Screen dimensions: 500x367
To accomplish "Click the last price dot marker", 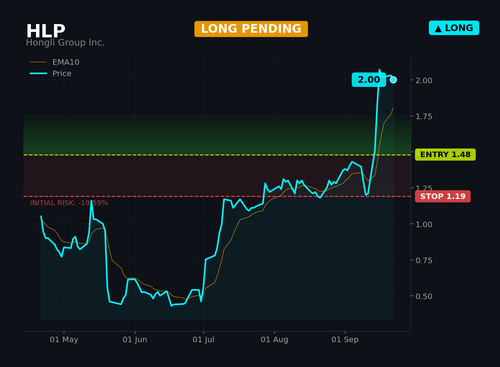I will click(393, 80).
